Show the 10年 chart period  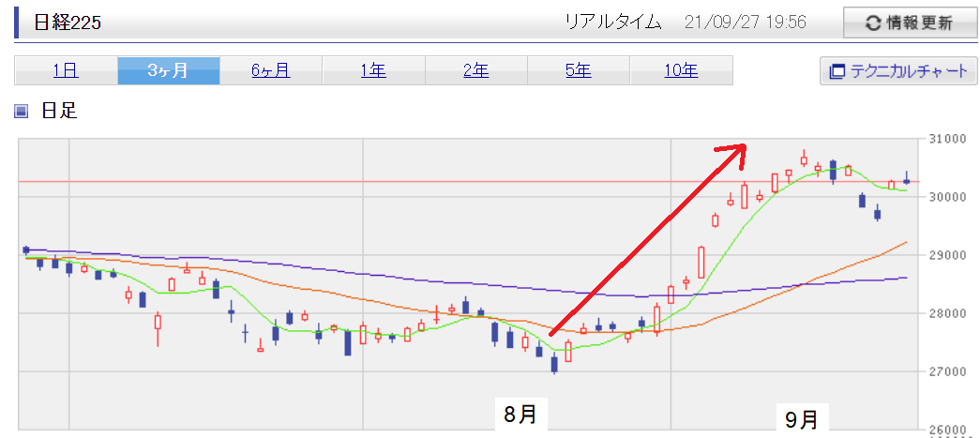click(x=681, y=70)
